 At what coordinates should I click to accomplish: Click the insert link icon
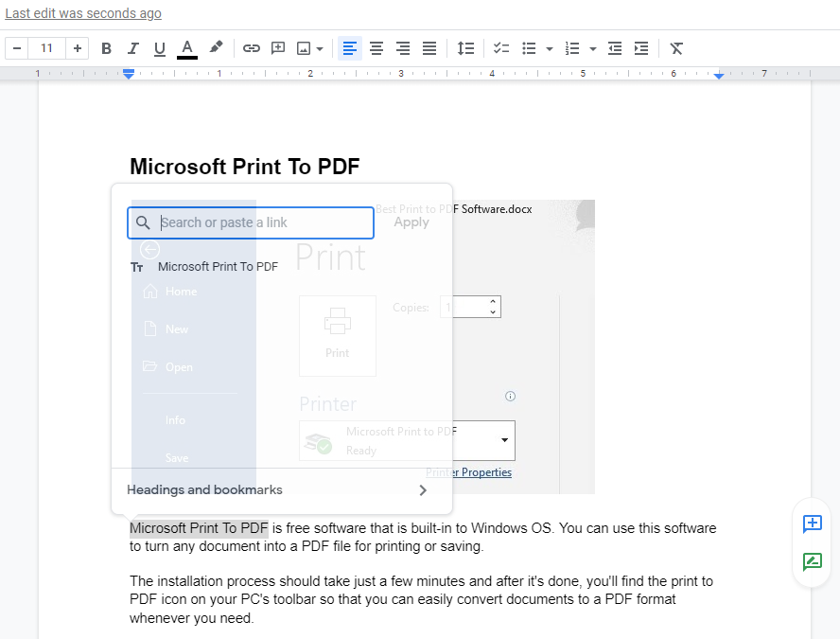pos(251,48)
